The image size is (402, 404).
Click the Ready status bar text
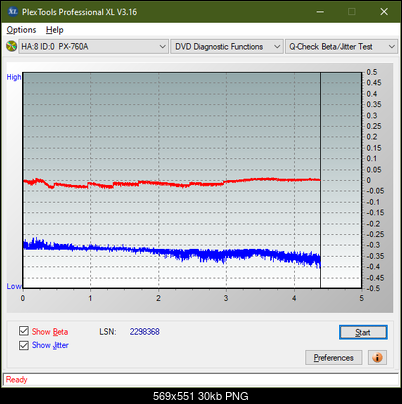pos(17,380)
